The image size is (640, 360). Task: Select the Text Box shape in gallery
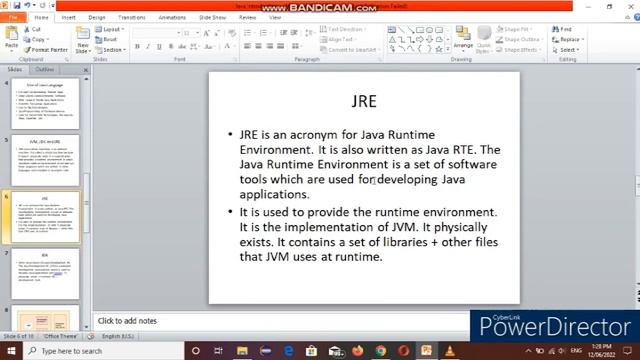click(392, 30)
